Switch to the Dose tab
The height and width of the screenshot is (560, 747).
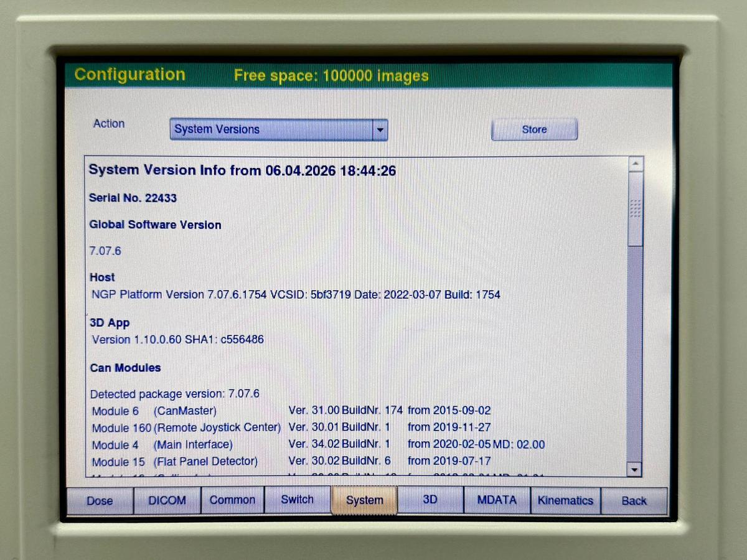pyautogui.click(x=100, y=500)
